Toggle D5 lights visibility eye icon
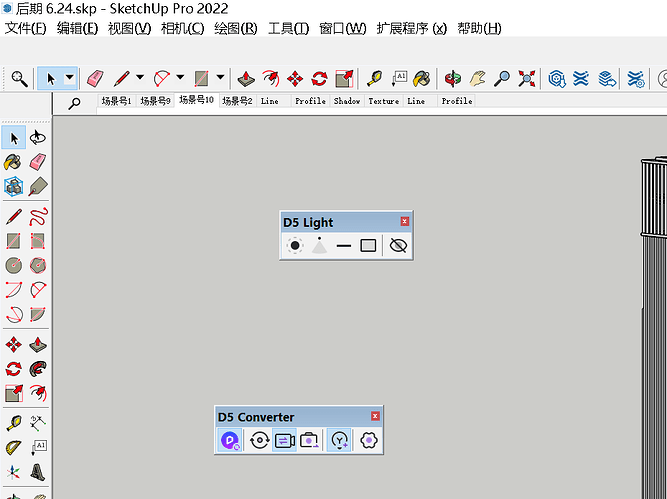This screenshot has height=499, width=667. tap(398, 245)
